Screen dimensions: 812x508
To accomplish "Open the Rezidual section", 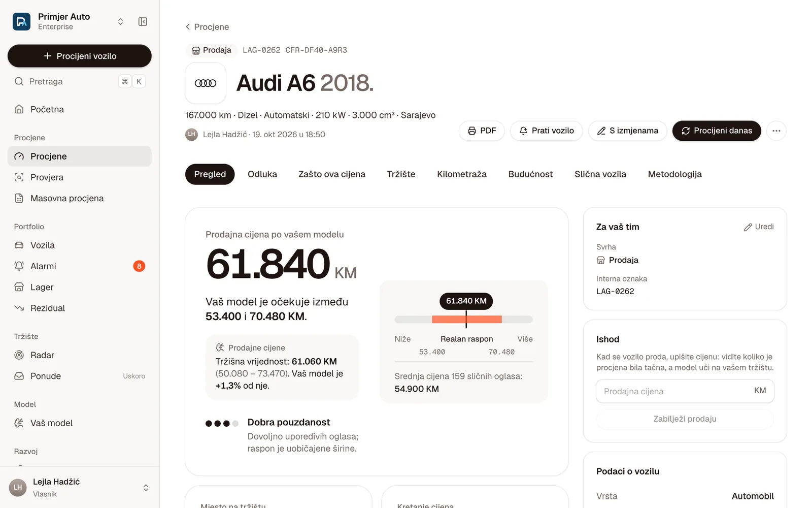I will 80,308.
